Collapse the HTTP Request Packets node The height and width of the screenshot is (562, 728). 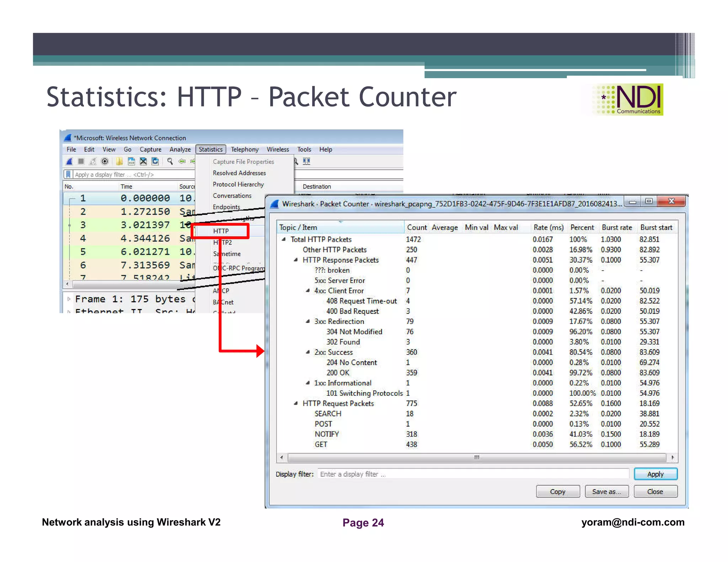click(296, 404)
